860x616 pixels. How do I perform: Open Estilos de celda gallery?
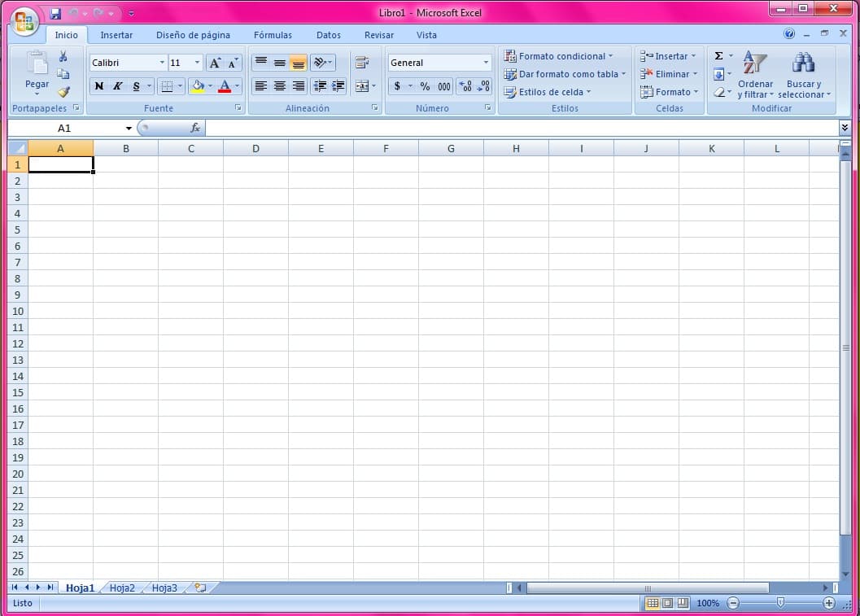coord(548,92)
